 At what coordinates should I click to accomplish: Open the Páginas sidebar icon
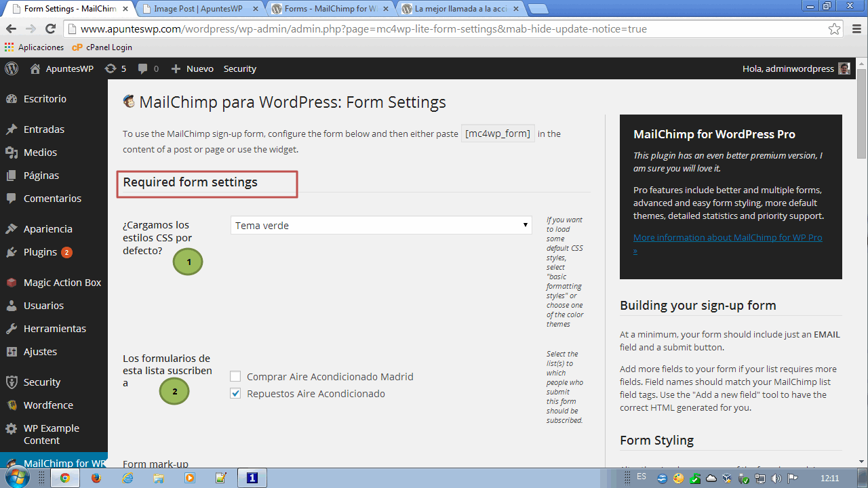(x=12, y=176)
